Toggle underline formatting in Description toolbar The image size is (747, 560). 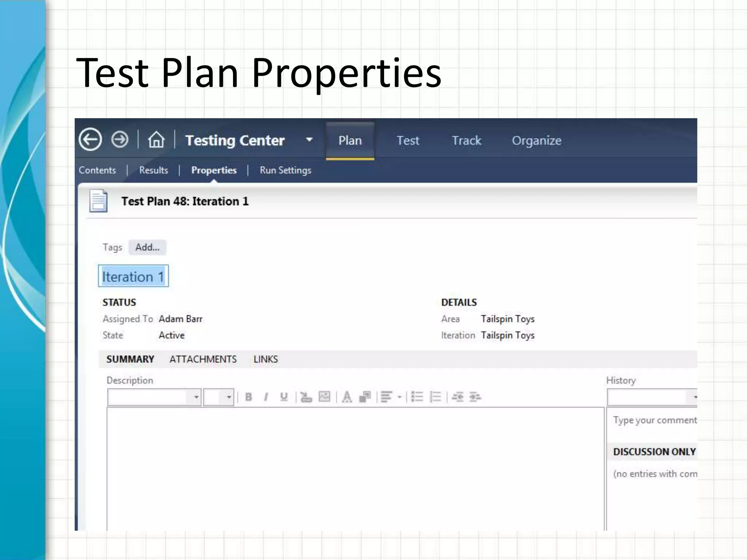(284, 397)
